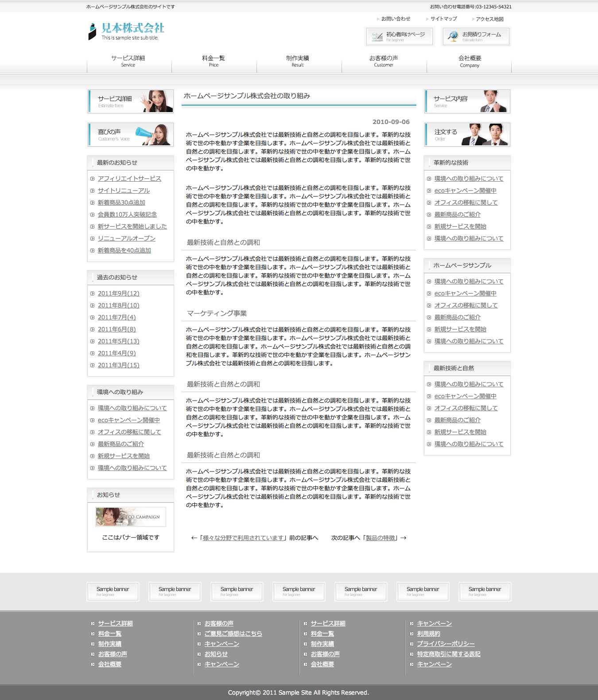Open the サービス内容 banner in right sidebar
598x700 pixels.
coord(467,101)
